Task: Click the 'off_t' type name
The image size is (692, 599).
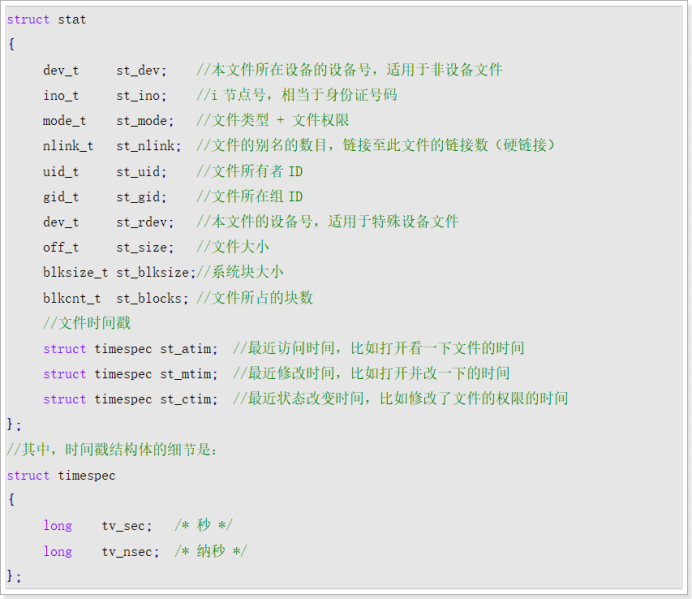Action: (x=61, y=247)
